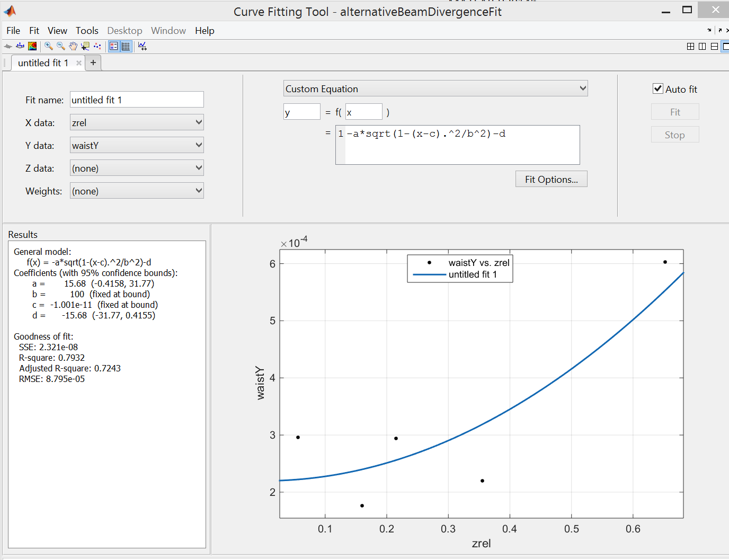Open the Contour Plot toolbar icon

(32, 46)
